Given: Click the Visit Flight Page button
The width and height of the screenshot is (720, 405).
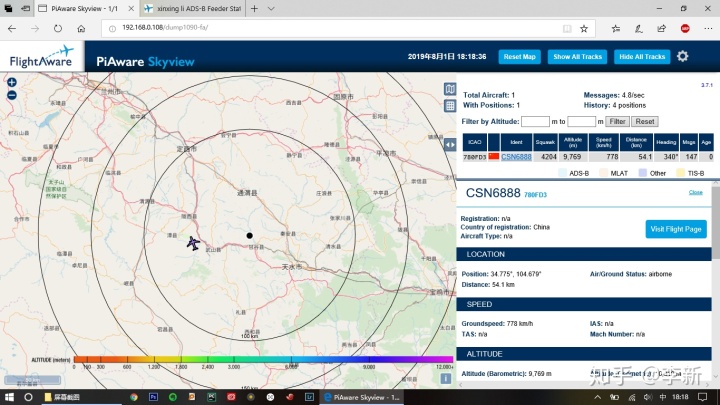Looking at the screenshot, I should (x=676, y=229).
